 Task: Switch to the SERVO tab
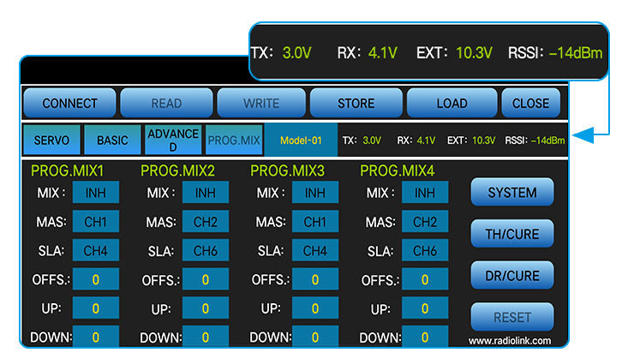[51, 140]
